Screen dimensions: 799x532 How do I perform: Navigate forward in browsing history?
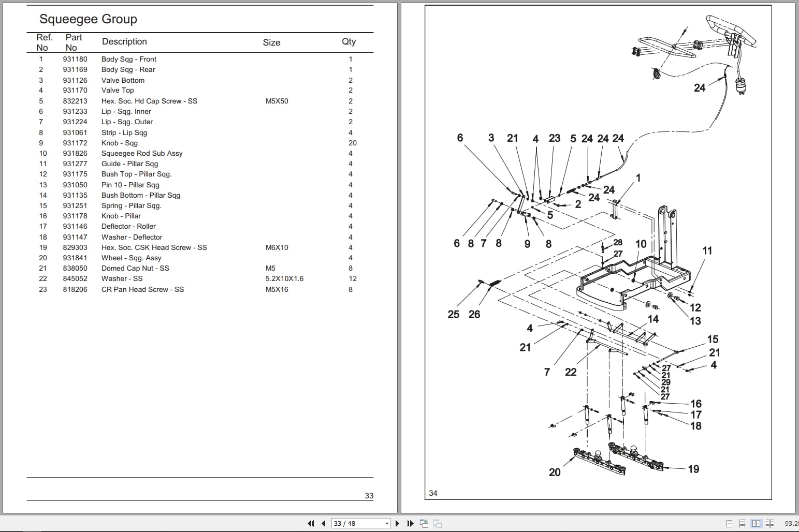tap(438, 523)
